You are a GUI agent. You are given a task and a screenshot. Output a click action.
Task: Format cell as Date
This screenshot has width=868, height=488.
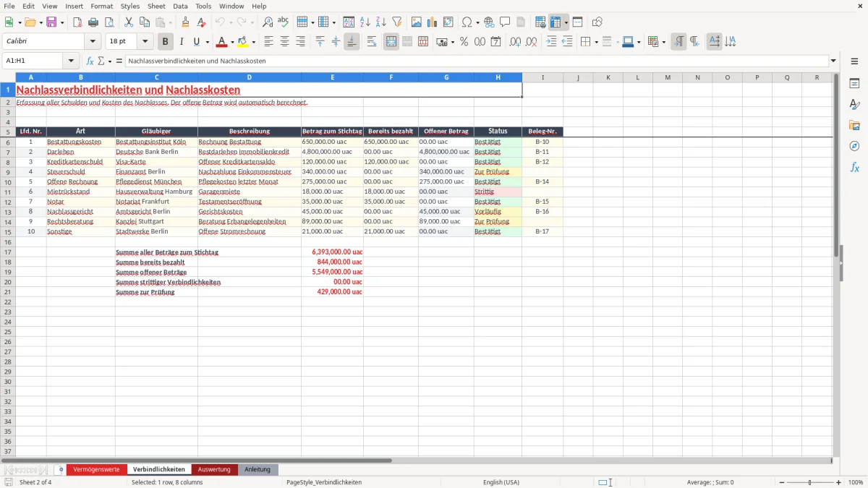496,42
